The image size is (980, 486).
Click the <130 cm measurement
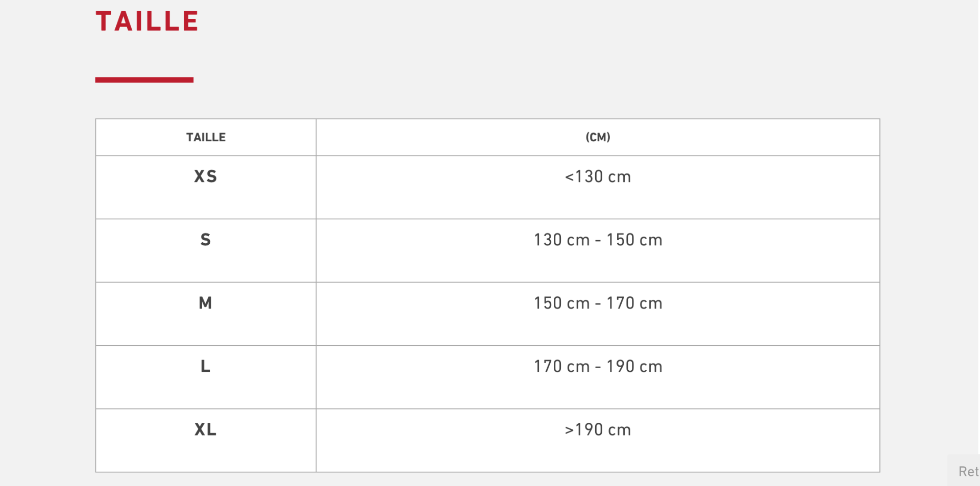598,176
